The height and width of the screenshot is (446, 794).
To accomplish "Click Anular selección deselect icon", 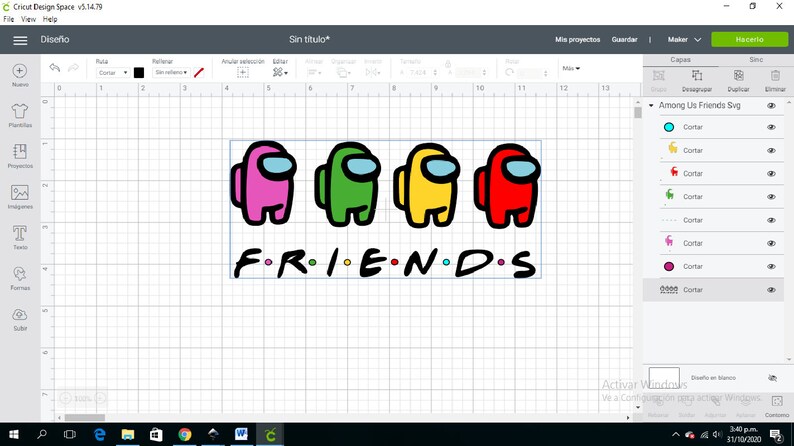I will tap(243, 73).
